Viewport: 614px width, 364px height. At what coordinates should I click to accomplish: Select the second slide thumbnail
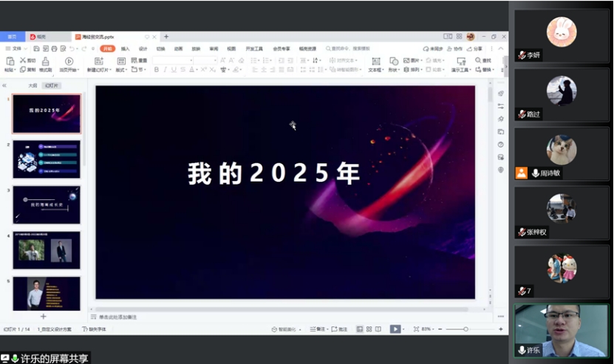tap(46, 159)
